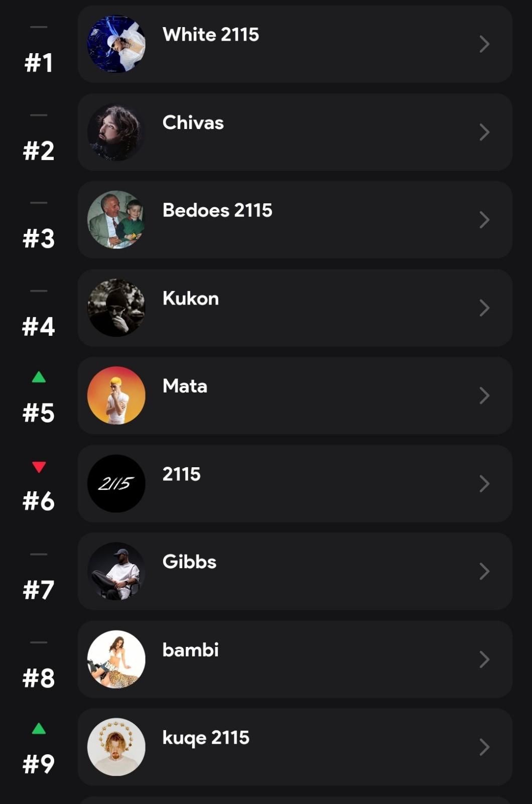Open Gibbs artist avatar

click(x=116, y=571)
